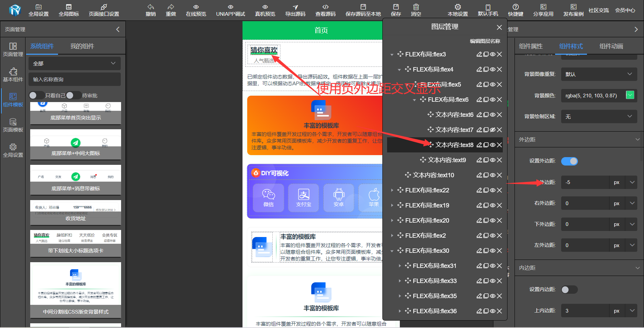644x328 pixels.
Task: Turn off the 设置外边距 switch
Action: click(570, 161)
